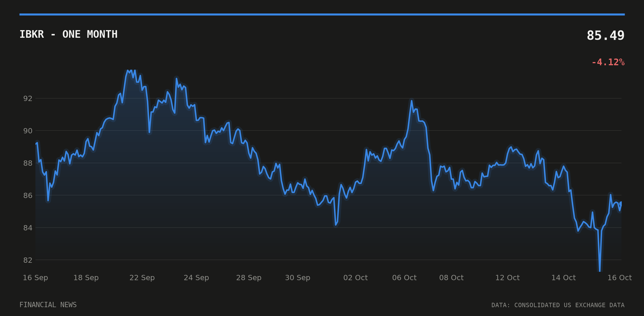This screenshot has width=644, height=316.
Task: Click the 88 y-axis label
Action: point(28,163)
